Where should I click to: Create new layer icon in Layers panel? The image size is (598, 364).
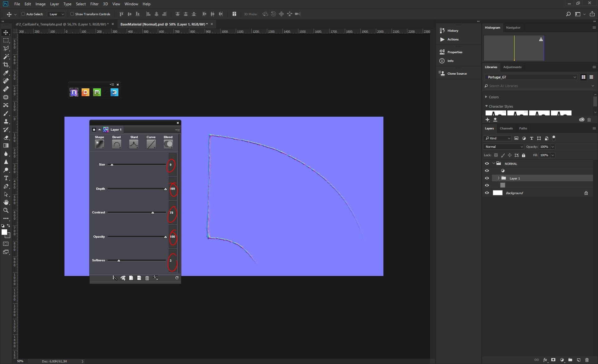click(579, 360)
